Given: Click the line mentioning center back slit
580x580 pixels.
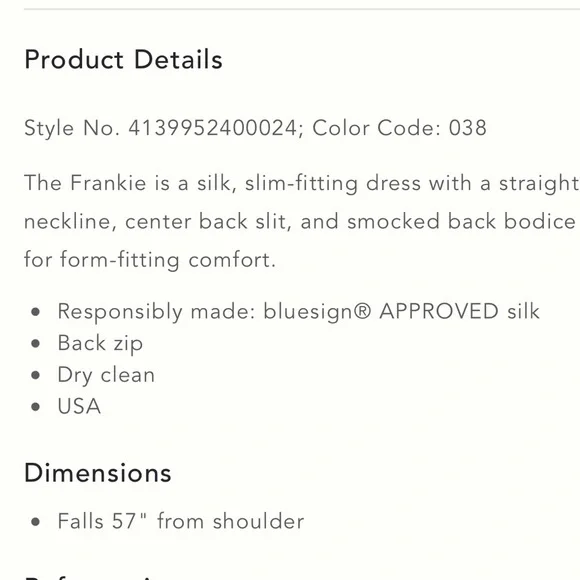Looking at the screenshot, I should (x=300, y=222).
